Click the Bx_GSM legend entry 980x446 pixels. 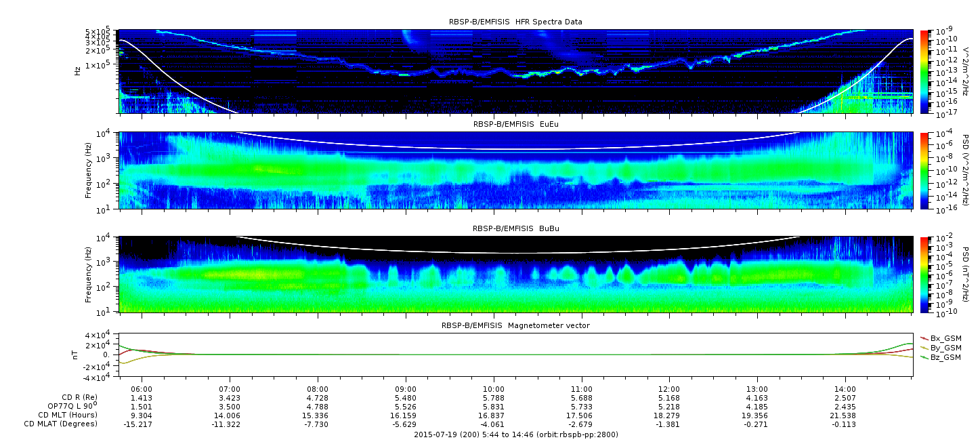(945, 338)
